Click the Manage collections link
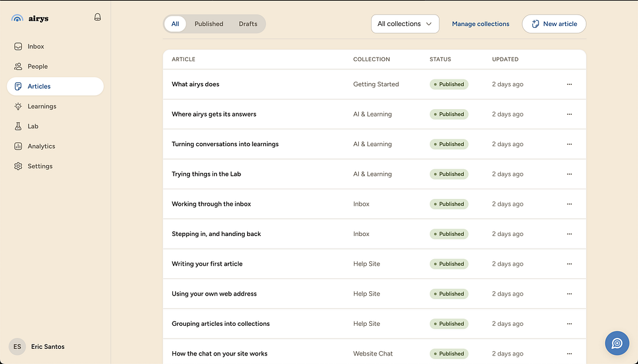 [481, 24]
